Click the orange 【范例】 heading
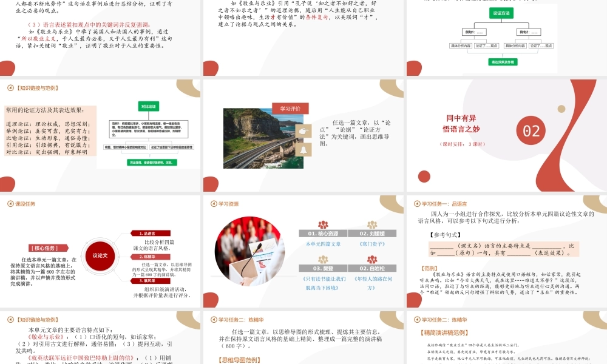This screenshot has width=607, height=364. coord(429,268)
